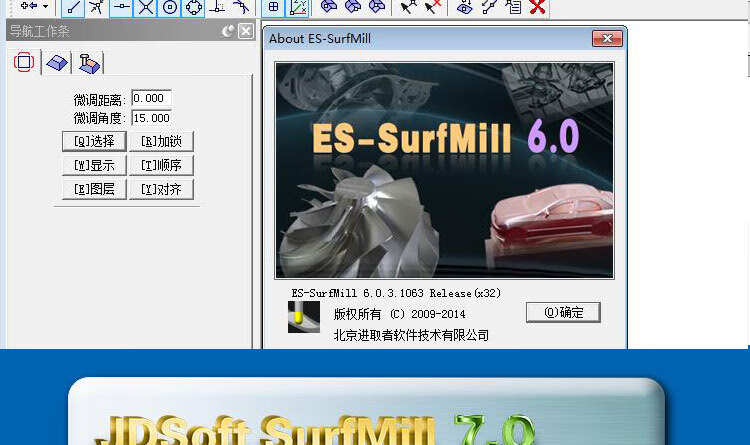This screenshot has width=750, height=445.
Task: Click the ES-SurfMill 6.0 splash image
Action: 444,170
